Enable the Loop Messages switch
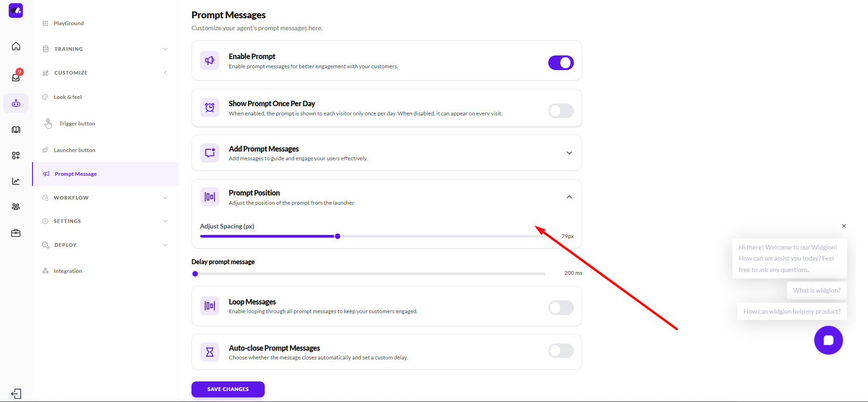 561,308
